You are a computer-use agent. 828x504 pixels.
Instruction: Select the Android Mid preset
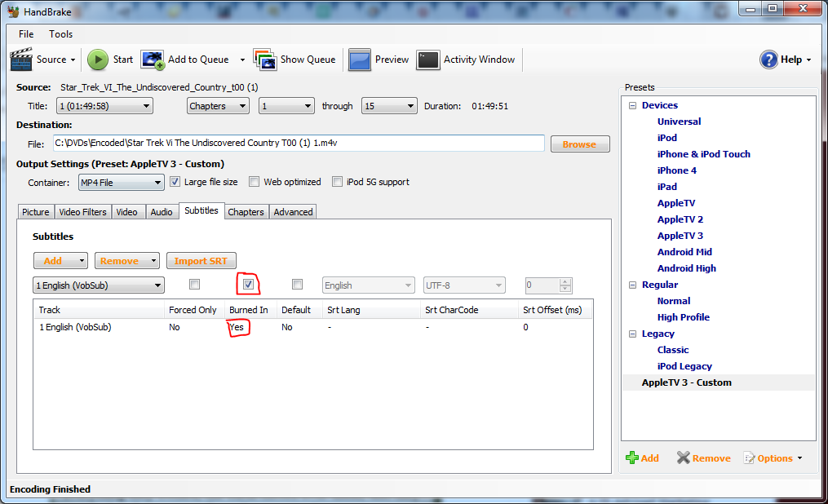pyautogui.click(x=684, y=252)
